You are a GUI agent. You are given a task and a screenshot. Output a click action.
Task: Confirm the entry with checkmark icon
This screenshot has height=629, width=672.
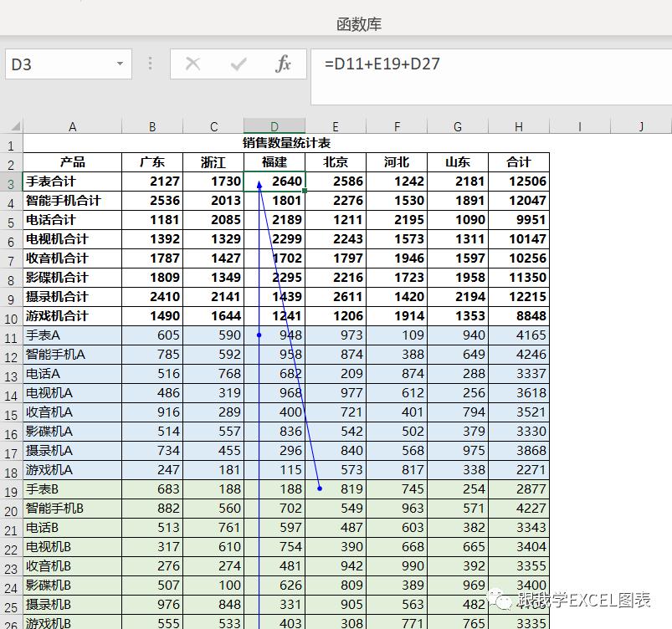[x=239, y=64]
